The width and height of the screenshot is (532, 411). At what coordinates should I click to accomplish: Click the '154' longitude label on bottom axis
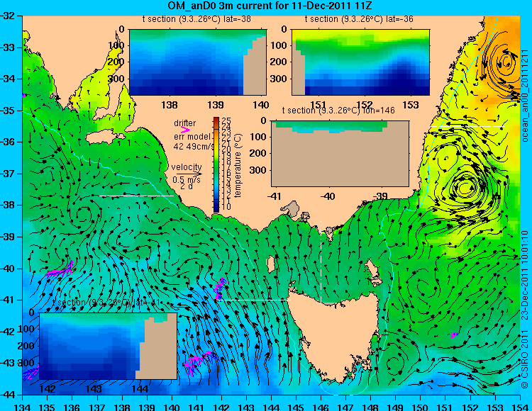tap(520, 407)
